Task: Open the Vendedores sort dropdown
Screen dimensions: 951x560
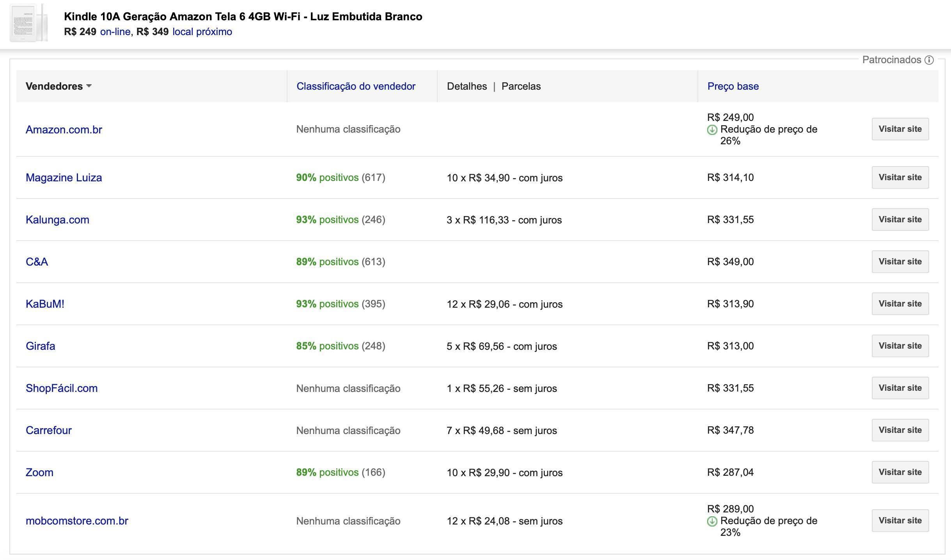Action: tap(59, 86)
